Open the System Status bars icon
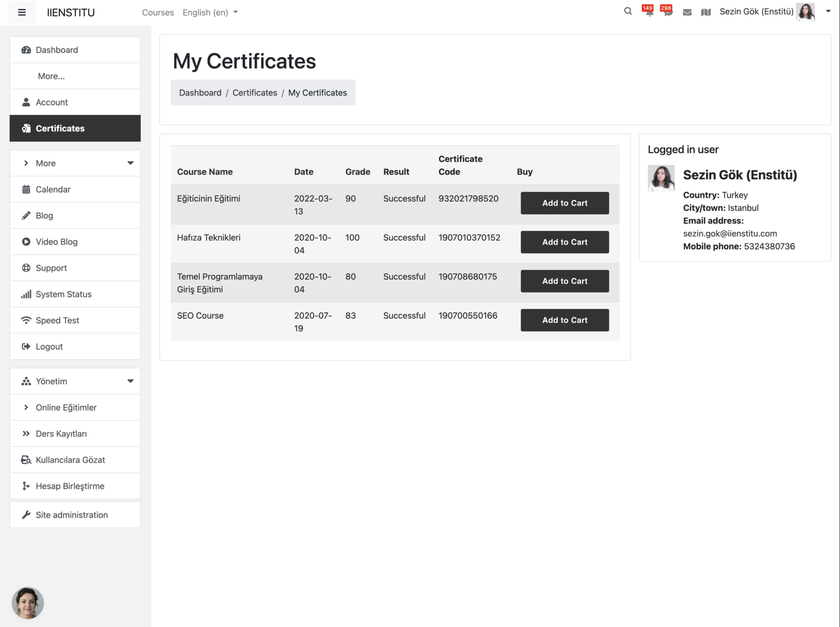Screen dimensions: 840x627 coord(26,294)
